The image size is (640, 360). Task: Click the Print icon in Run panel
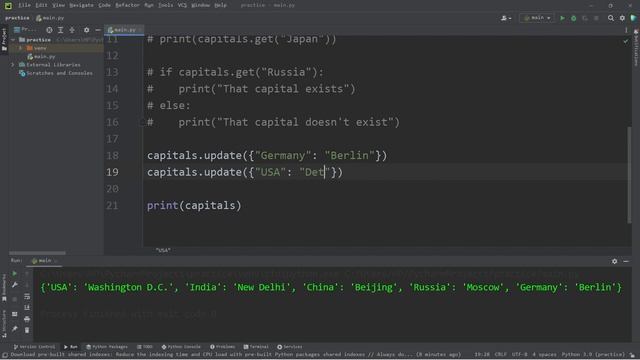click(x=27, y=319)
